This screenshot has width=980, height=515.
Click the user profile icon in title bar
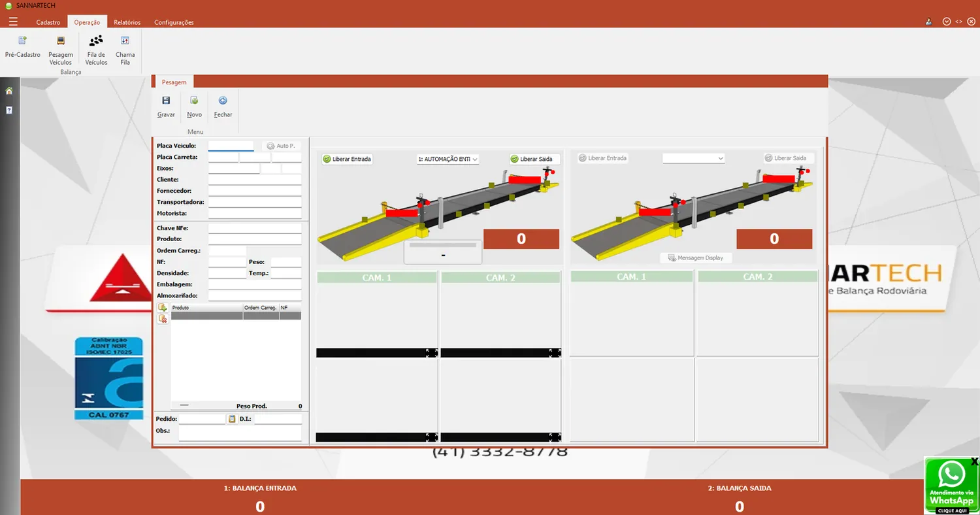coord(928,22)
